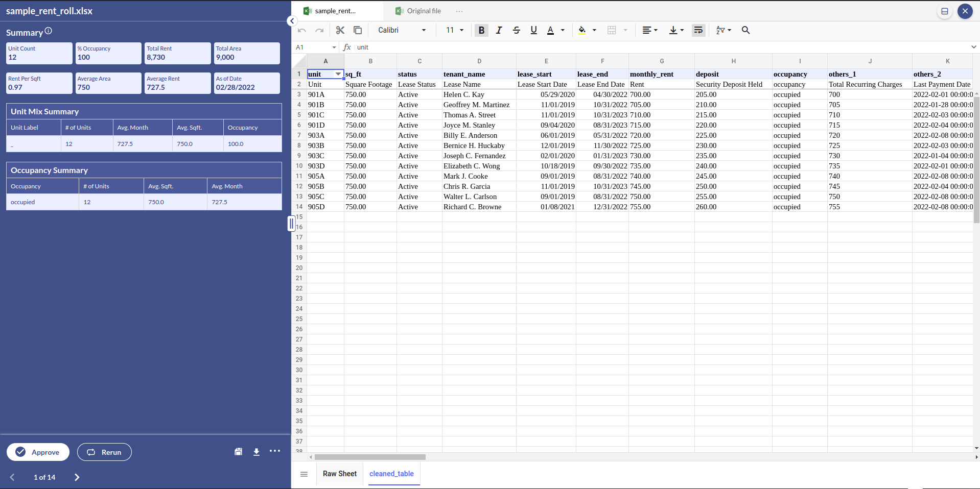Select the cell "Bernice H. Huckaby"
This screenshot has height=489, width=980.
coord(479,145)
